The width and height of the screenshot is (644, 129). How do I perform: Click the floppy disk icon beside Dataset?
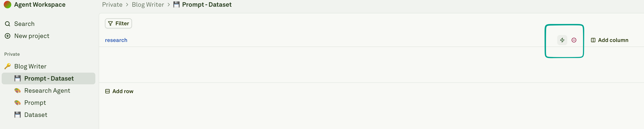point(18,115)
